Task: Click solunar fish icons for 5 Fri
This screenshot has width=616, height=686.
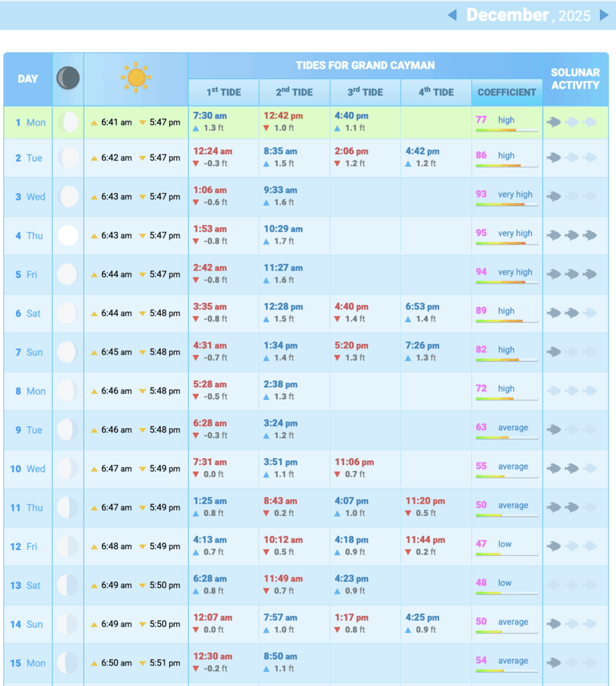Action: click(x=572, y=274)
